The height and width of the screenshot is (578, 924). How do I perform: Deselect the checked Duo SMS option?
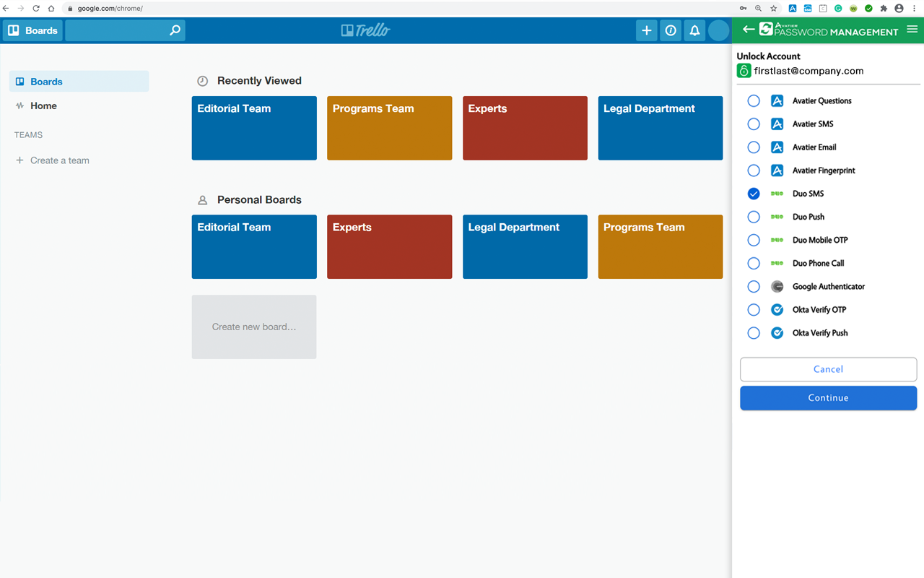pos(754,194)
